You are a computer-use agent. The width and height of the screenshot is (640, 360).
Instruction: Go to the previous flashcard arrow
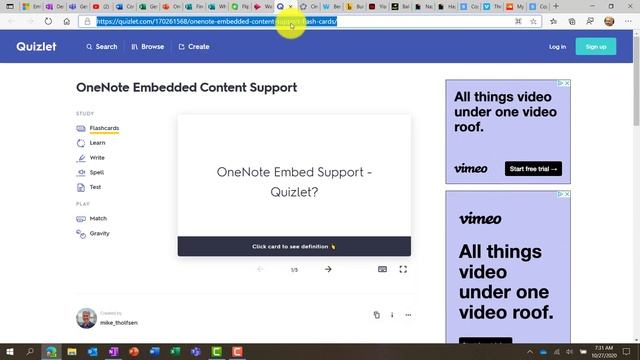click(x=260, y=269)
